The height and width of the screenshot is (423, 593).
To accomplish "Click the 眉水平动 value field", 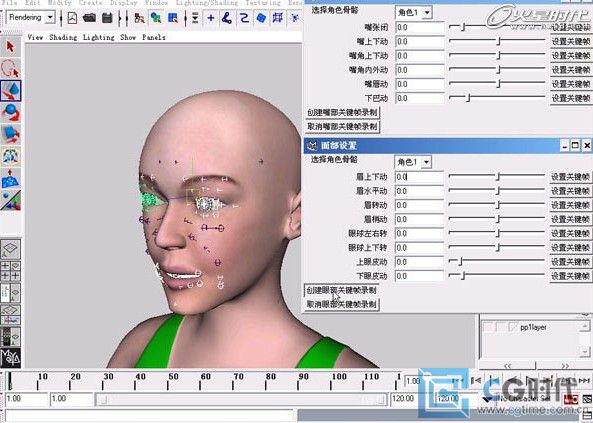I will tap(419, 191).
